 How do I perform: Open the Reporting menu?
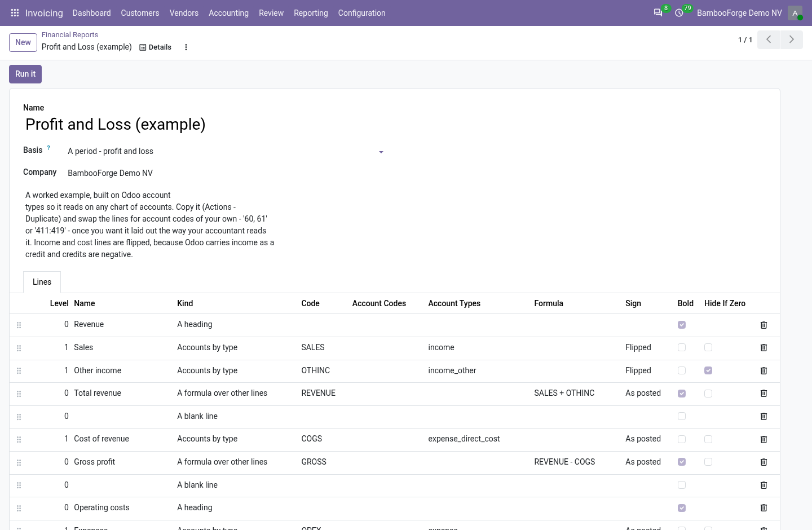(x=311, y=13)
